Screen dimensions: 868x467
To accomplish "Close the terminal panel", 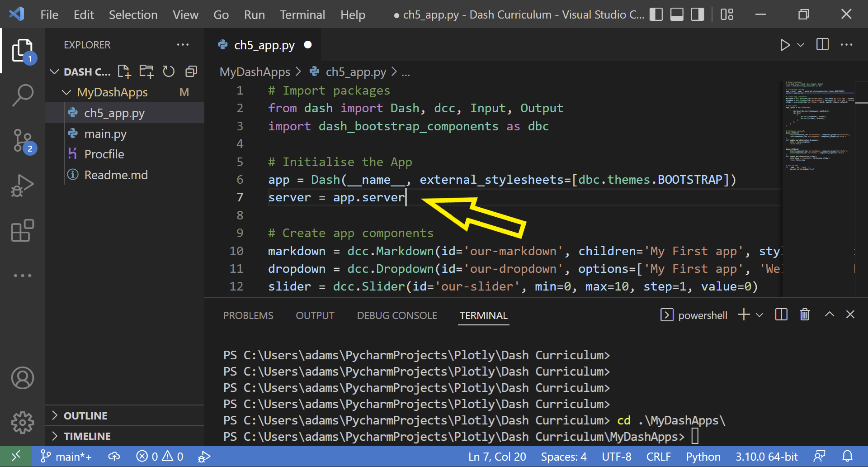I will click(x=850, y=315).
